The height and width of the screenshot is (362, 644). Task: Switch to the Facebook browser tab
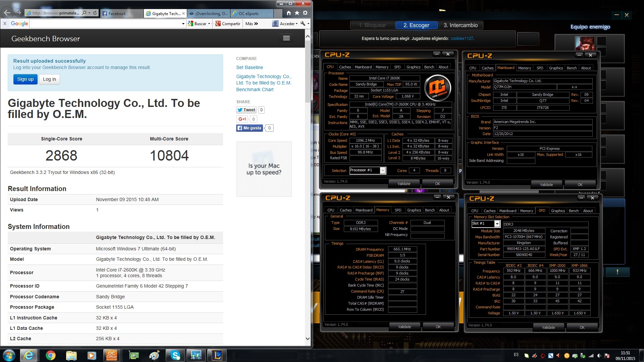[x=121, y=13]
